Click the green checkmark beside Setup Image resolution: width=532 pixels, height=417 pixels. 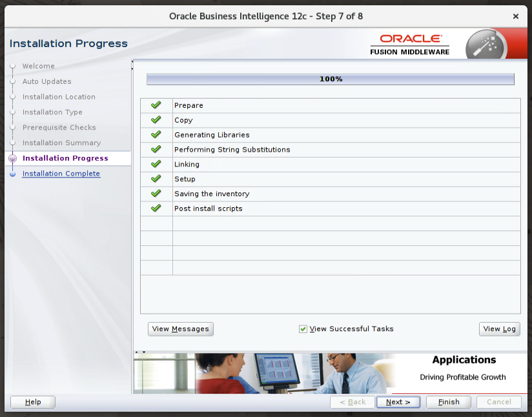pos(156,178)
